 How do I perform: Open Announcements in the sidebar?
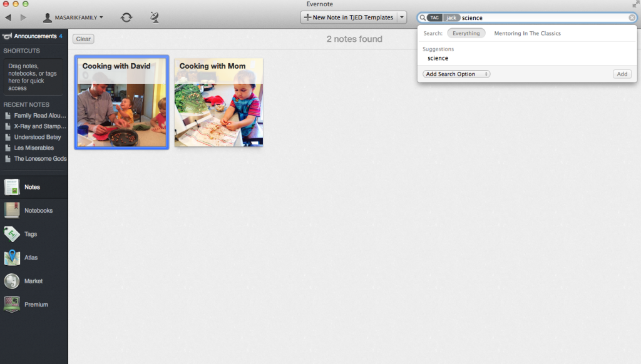tap(34, 36)
